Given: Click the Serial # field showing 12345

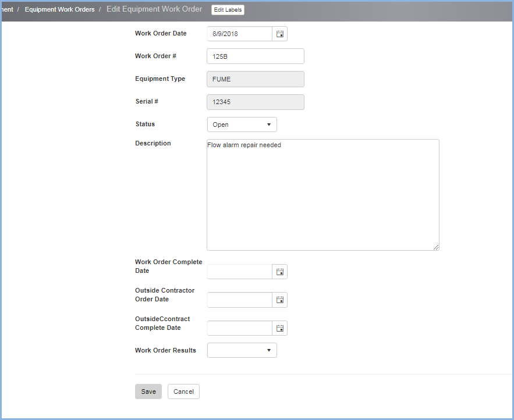Looking at the screenshot, I should [256, 102].
